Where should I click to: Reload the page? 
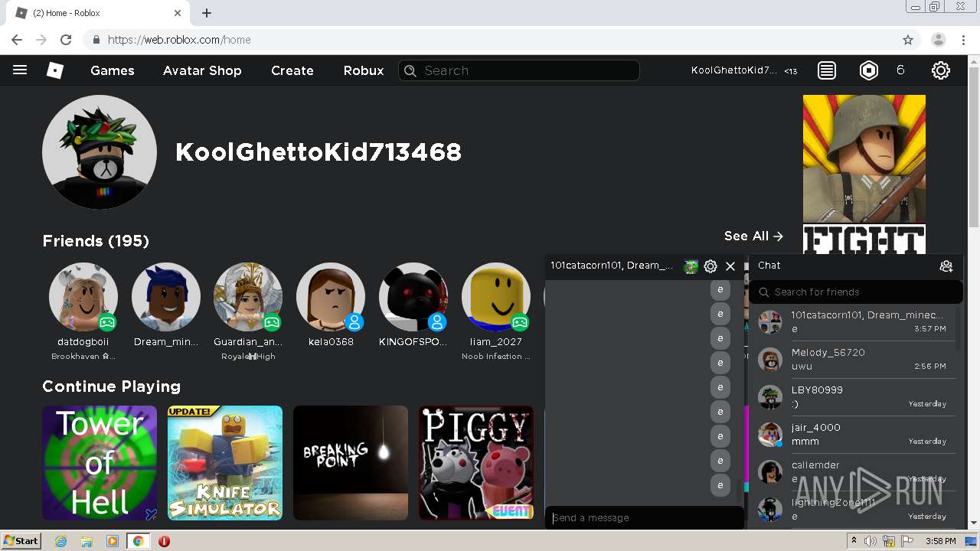point(66,40)
